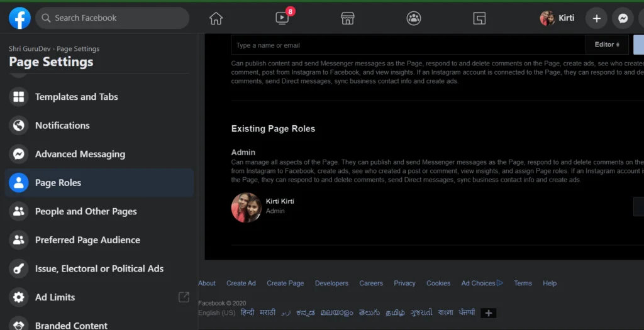
Task: Click the Search Facebook box
Action: 112,18
